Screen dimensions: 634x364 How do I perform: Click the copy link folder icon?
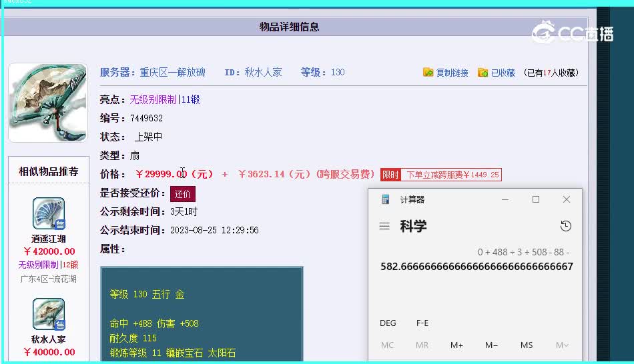428,72
